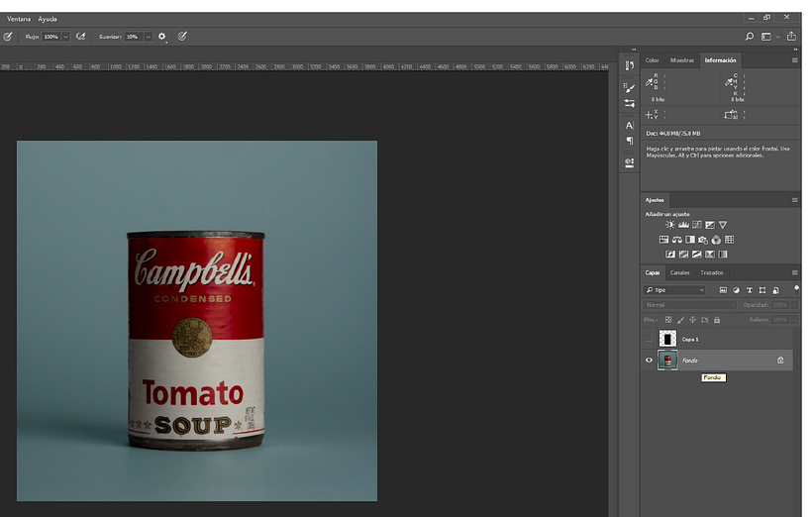Add a Gradient Map adjustment
This screenshot has width=812, height=517.
pyautogui.click(x=723, y=254)
